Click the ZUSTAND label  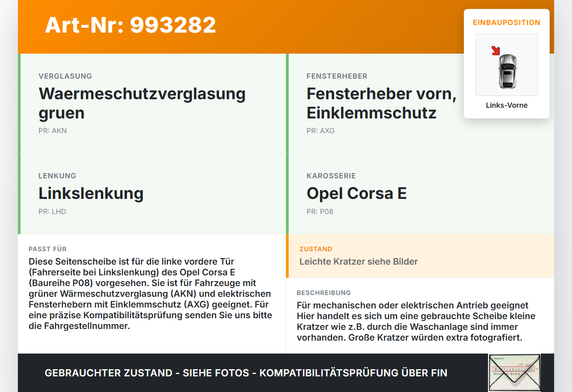click(316, 249)
